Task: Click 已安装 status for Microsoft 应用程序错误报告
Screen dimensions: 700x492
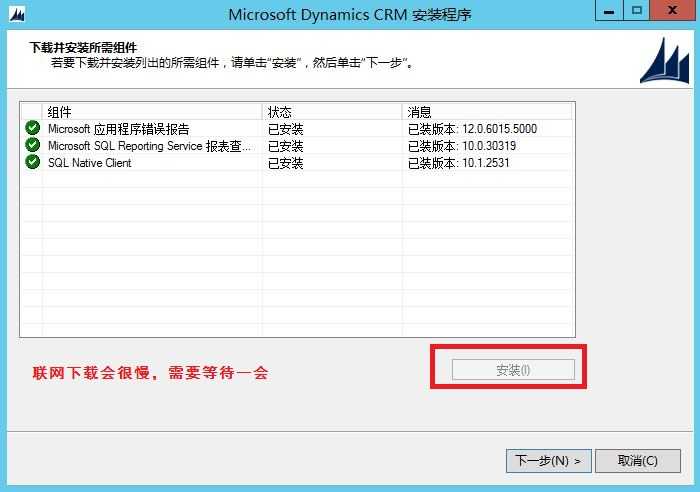Action: coord(286,129)
